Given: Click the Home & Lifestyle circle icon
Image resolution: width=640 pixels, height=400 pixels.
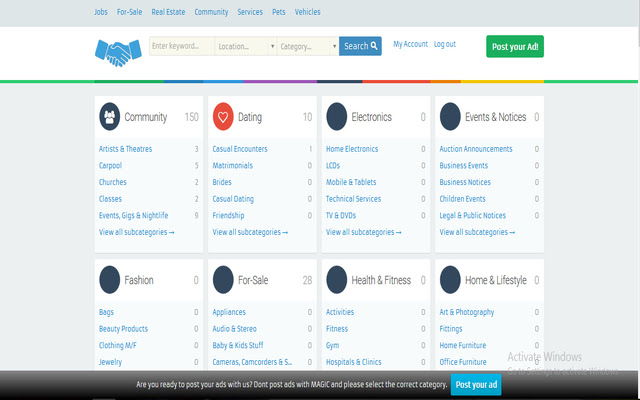Looking at the screenshot, I should (x=450, y=280).
